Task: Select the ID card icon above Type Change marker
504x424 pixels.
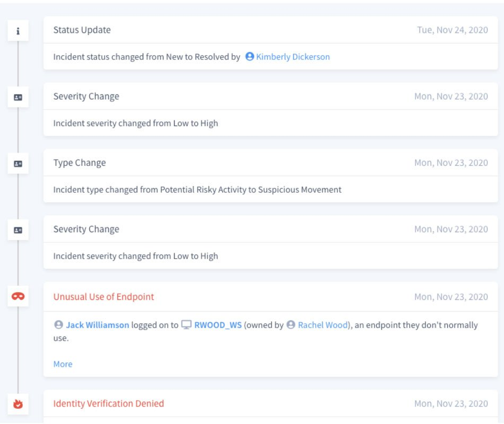Action: [18, 98]
